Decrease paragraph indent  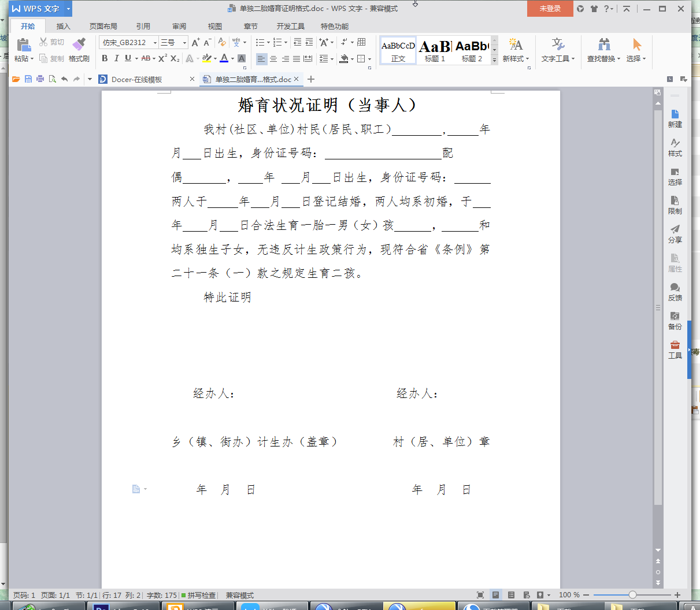click(297, 42)
